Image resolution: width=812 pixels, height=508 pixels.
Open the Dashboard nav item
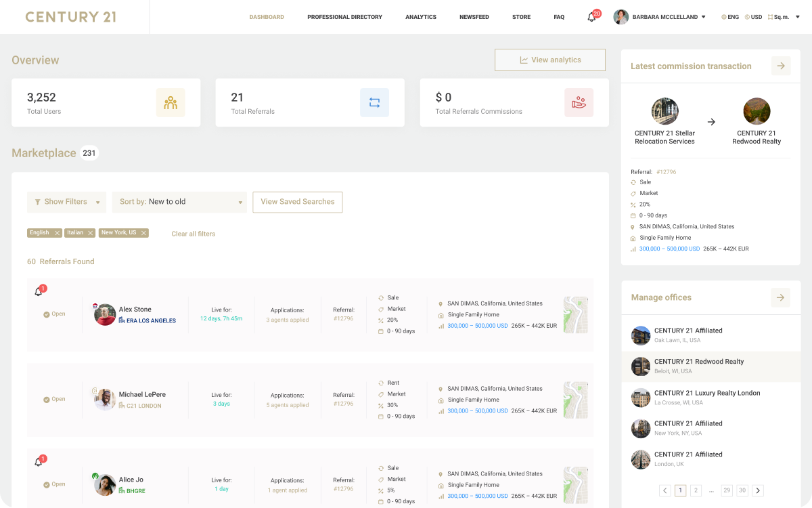[267, 17]
